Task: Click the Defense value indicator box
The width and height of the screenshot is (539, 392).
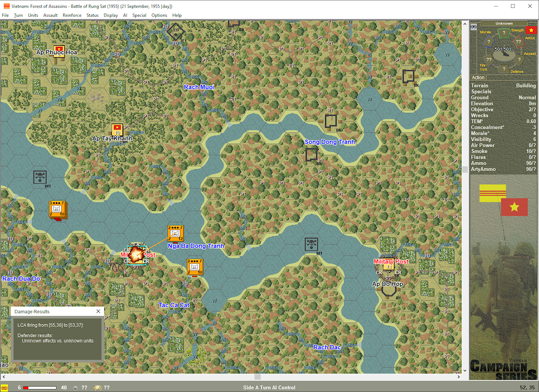Action: point(504,69)
